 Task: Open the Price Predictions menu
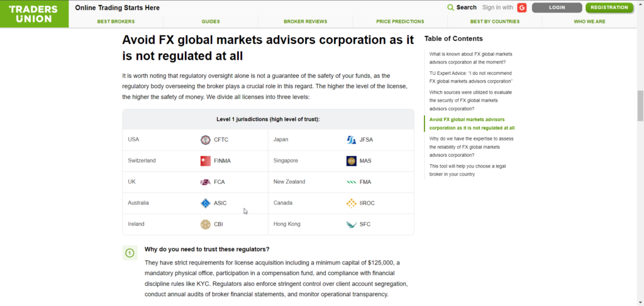(400, 21)
